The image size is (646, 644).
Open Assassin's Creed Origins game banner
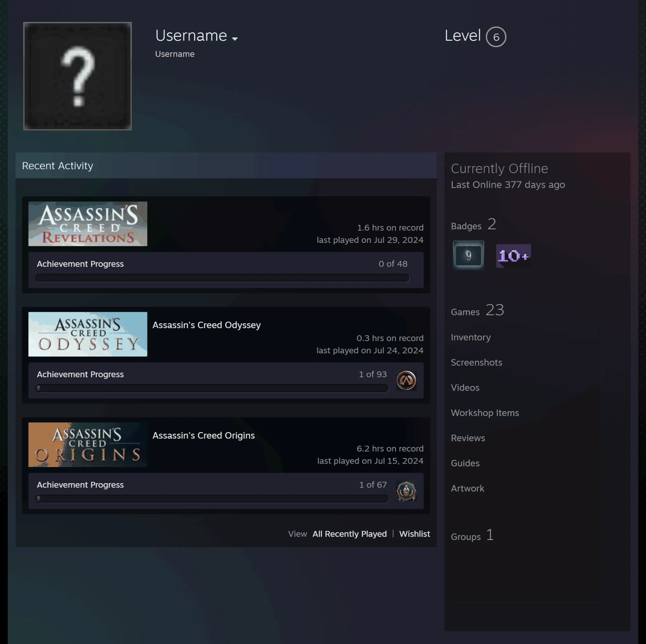pos(88,444)
